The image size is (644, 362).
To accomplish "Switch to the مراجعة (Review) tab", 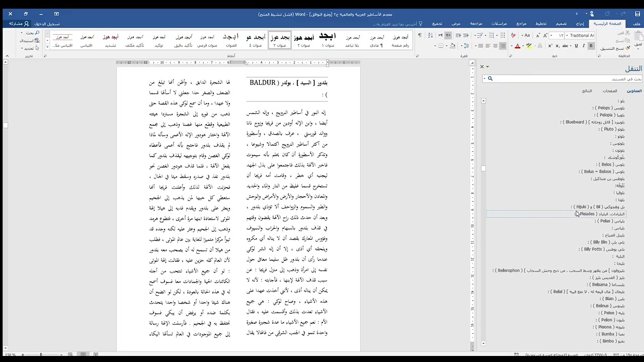I will pos(476,24).
